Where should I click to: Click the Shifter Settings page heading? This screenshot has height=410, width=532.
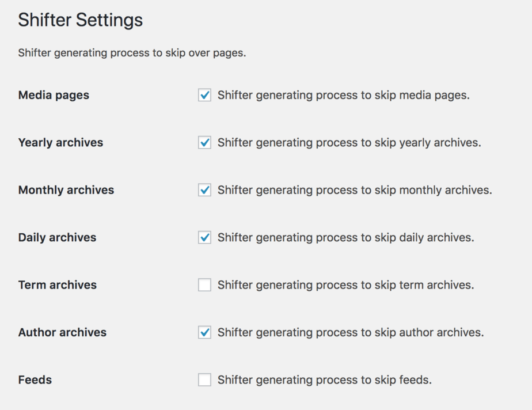[80, 20]
